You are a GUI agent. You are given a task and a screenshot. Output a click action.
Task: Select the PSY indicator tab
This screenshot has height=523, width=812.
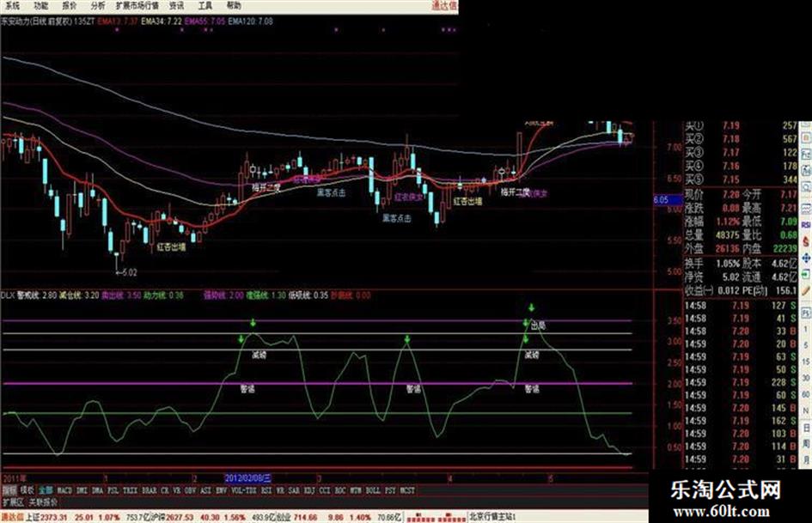(390, 490)
